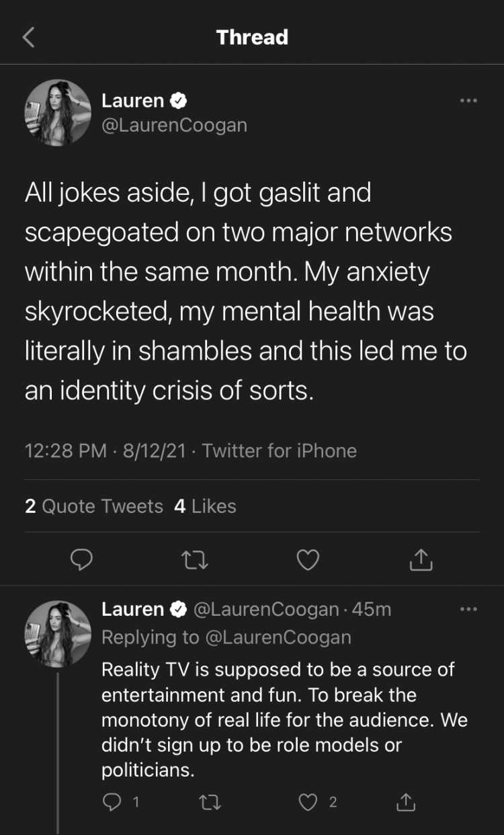Viewport: 504px width, 835px height.
Task: Tap the 'Replying to @LaurenCoogan' mention
Action: [x=277, y=637]
